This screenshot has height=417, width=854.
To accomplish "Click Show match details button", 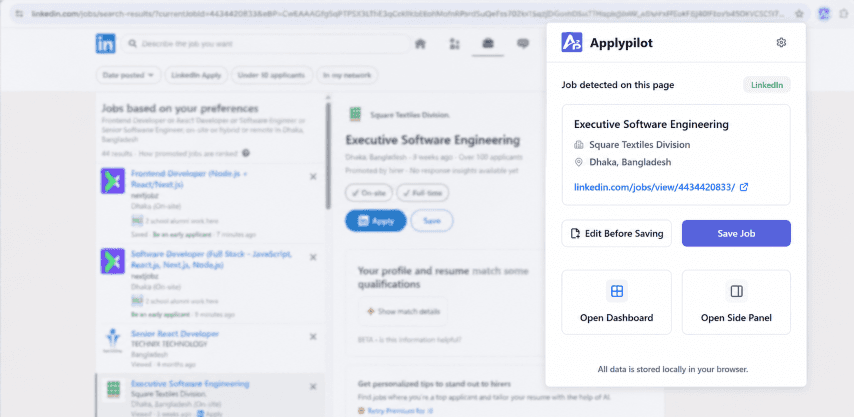I will point(403,311).
